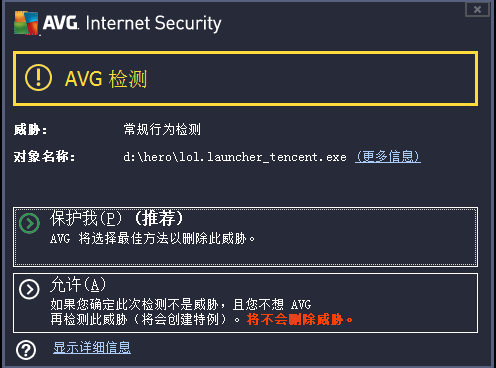Click the yellow exclamation warning icon
This screenshot has height=368, width=496.
coord(38,77)
